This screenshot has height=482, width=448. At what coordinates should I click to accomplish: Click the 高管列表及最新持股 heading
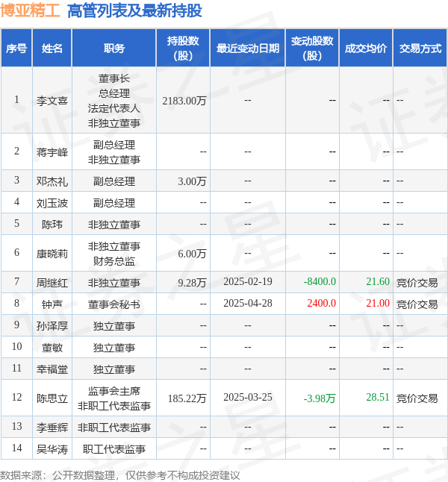click(134, 10)
